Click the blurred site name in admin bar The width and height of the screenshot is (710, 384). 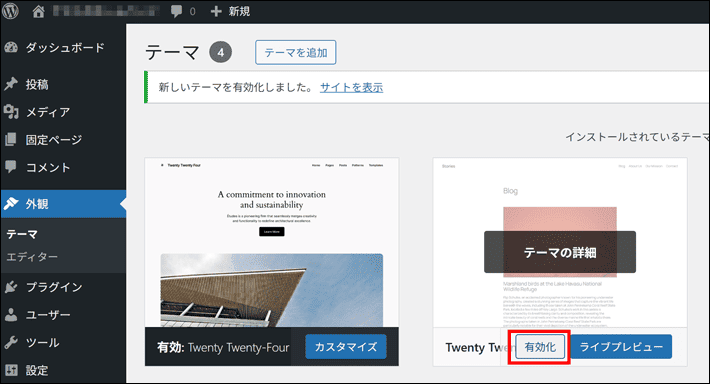(x=106, y=11)
